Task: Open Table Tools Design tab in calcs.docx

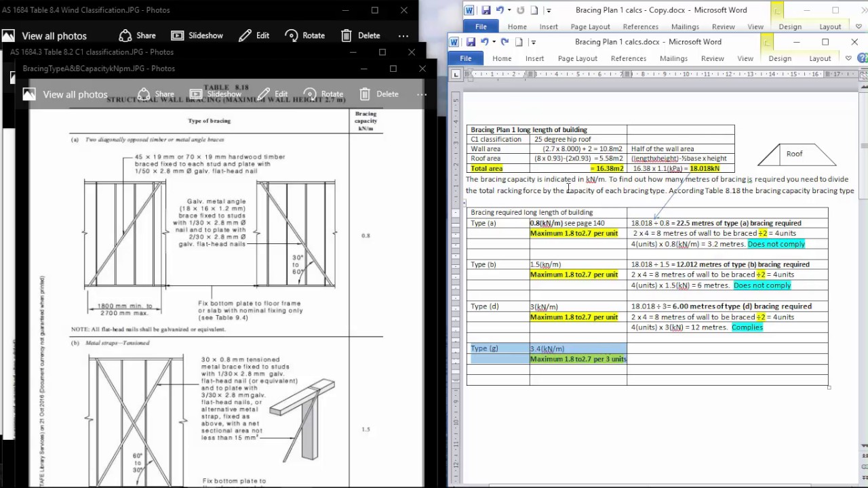Action: point(780,58)
